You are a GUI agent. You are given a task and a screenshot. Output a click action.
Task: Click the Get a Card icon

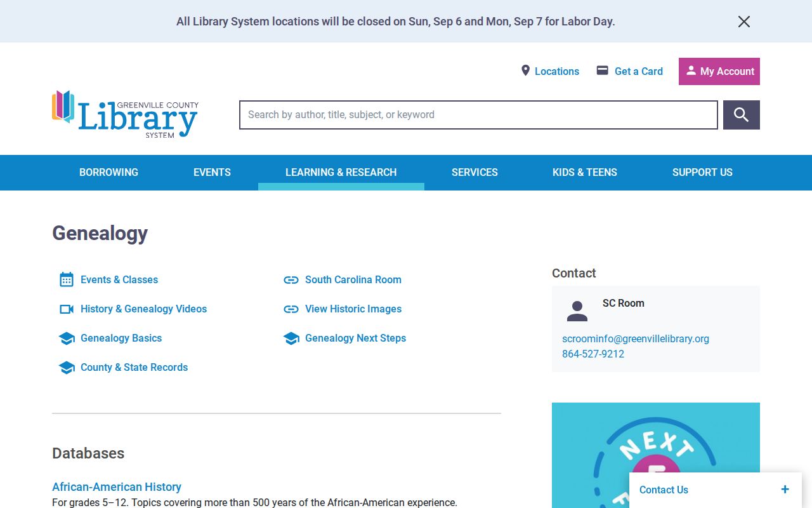tap(603, 70)
